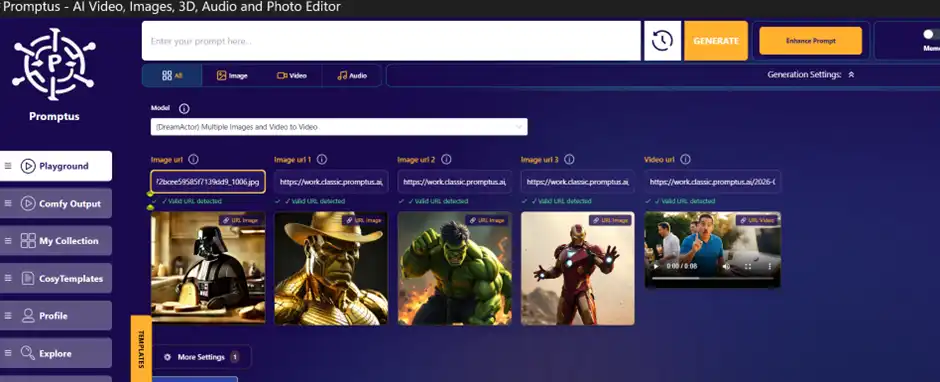Expand More Settings
The image size is (940, 382).
pyautogui.click(x=201, y=357)
